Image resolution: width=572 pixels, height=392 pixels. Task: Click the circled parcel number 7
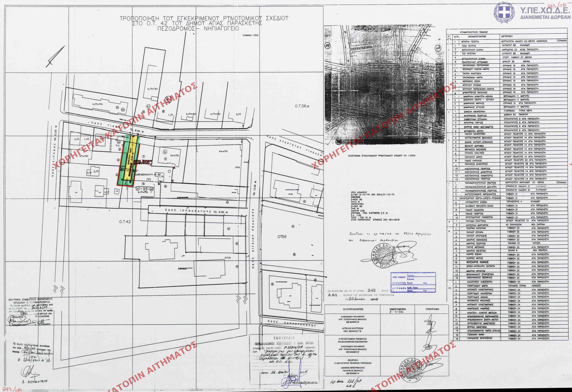click(166, 159)
